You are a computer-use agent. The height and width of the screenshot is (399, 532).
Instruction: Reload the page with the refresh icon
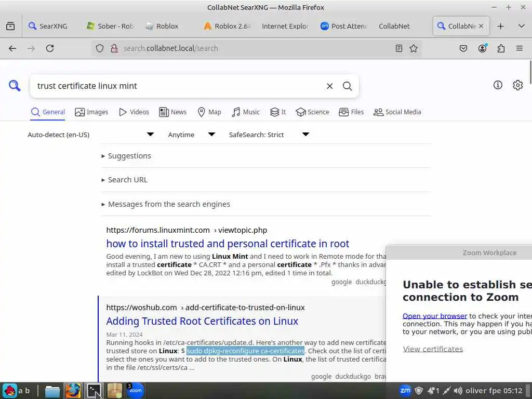tap(50, 48)
